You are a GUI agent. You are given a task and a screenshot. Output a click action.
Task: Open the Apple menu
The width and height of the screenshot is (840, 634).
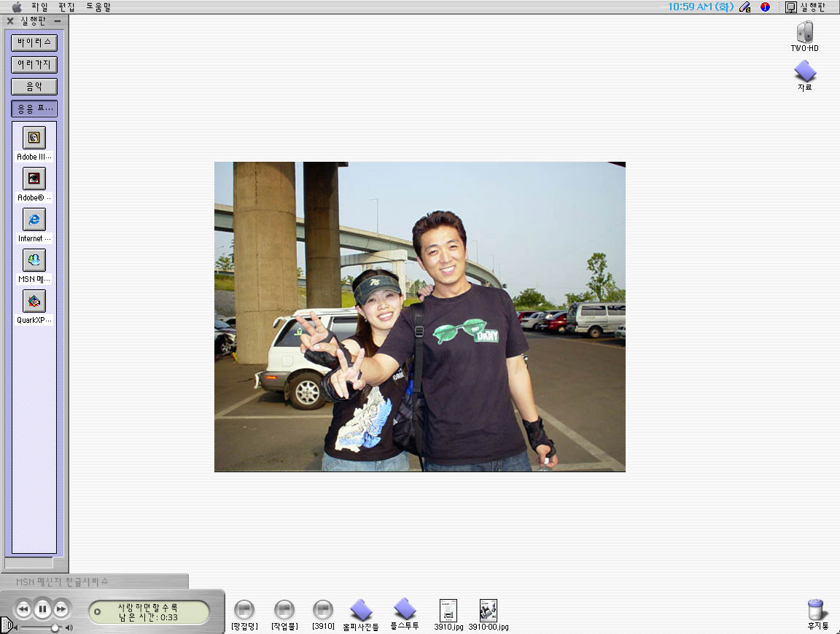point(16,7)
